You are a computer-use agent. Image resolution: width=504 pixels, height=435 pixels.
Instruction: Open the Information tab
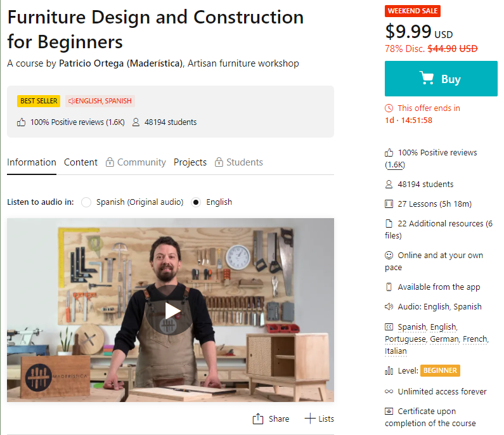tap(32, 162)
